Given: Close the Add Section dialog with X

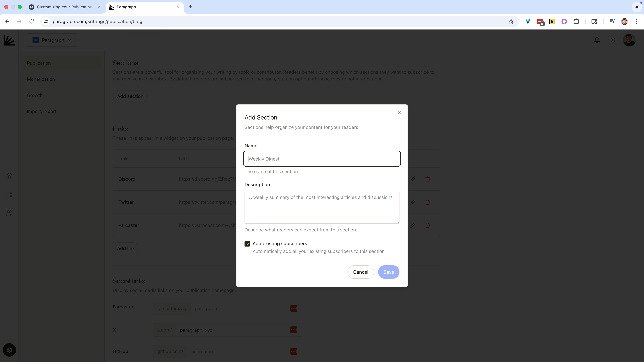Looking at the screenshot, I should (x=399, y=113).
